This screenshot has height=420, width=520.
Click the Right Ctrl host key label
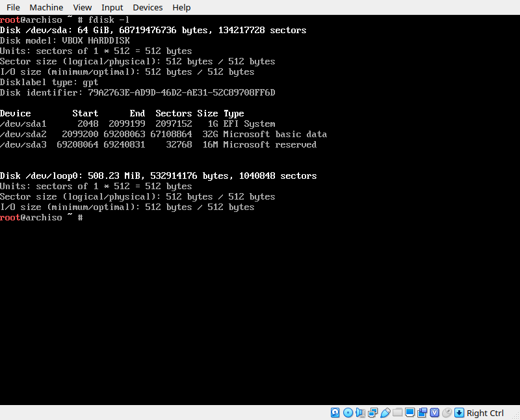click(485, 413)
